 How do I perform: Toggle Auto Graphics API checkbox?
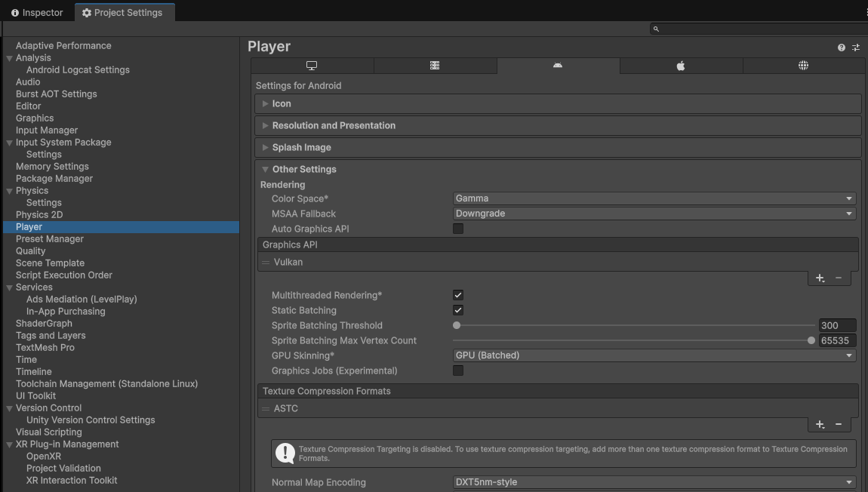[458, 229]
